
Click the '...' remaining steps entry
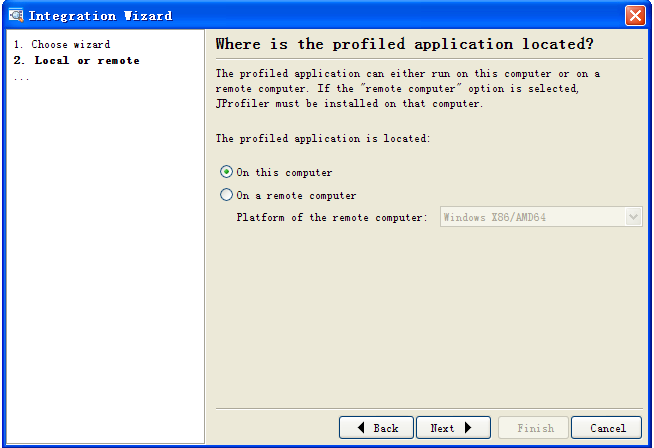pyautogui.click(x=21, y=78)
